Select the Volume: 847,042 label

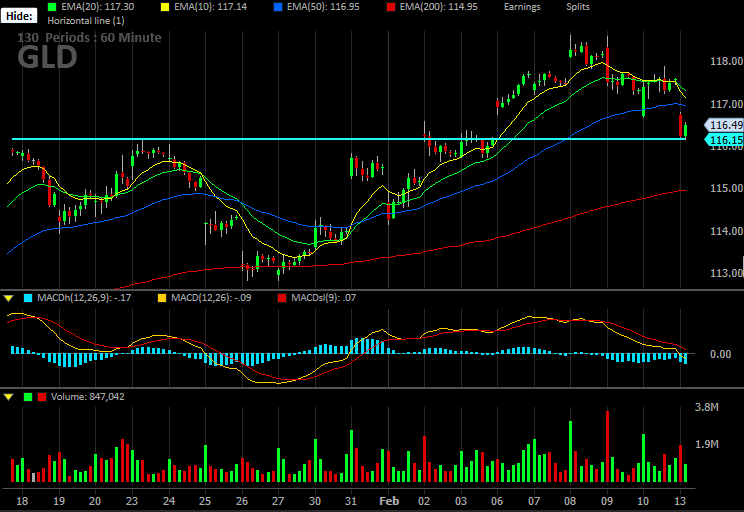pos(88,397)
